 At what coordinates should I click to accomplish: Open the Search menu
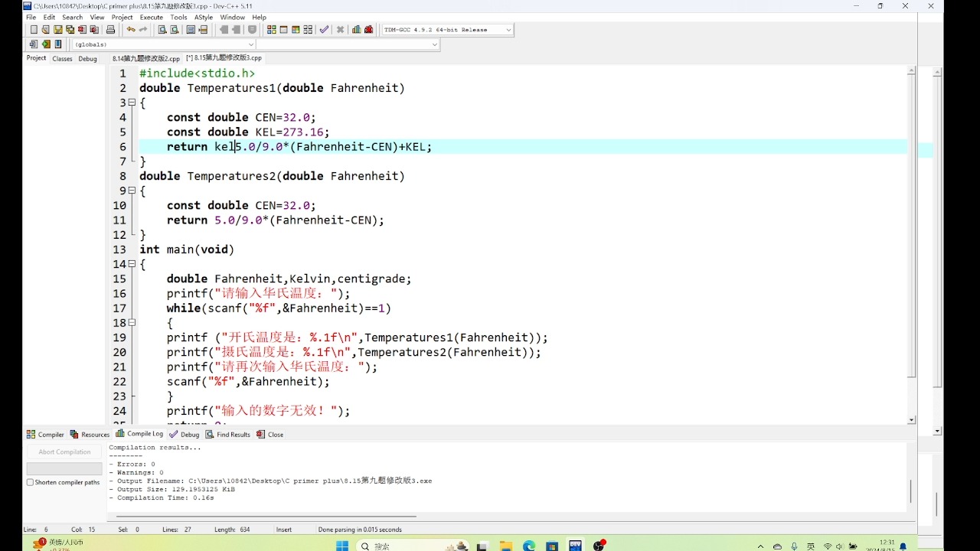coord(72,17)
